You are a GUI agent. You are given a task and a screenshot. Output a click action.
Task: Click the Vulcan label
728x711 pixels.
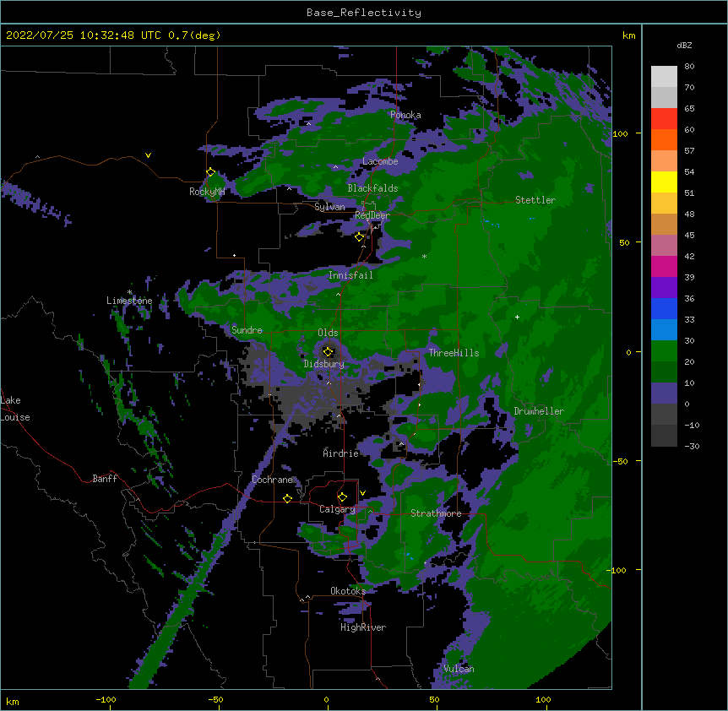pyautogui.click(x=459, y=669)
